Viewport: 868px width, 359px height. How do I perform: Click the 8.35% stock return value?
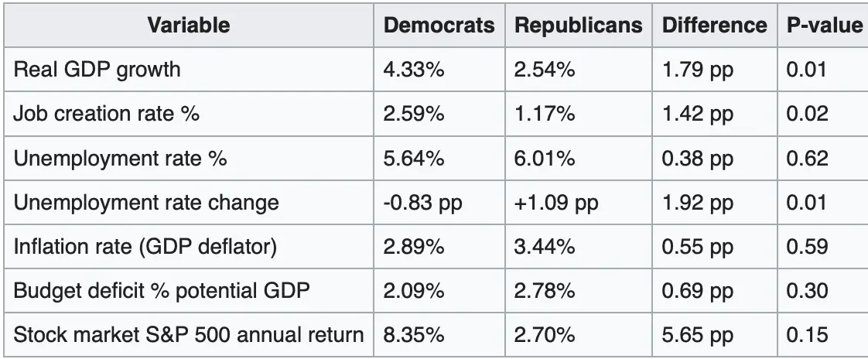pos(413,337)
